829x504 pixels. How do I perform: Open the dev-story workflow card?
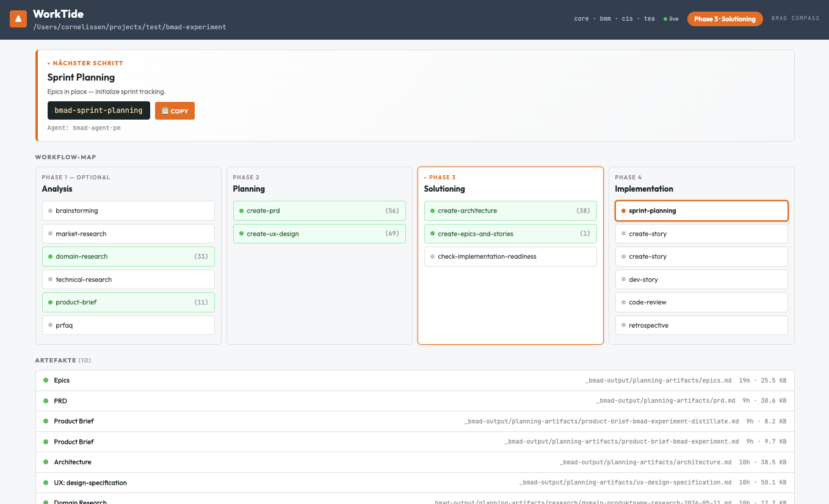pos(701,279)
